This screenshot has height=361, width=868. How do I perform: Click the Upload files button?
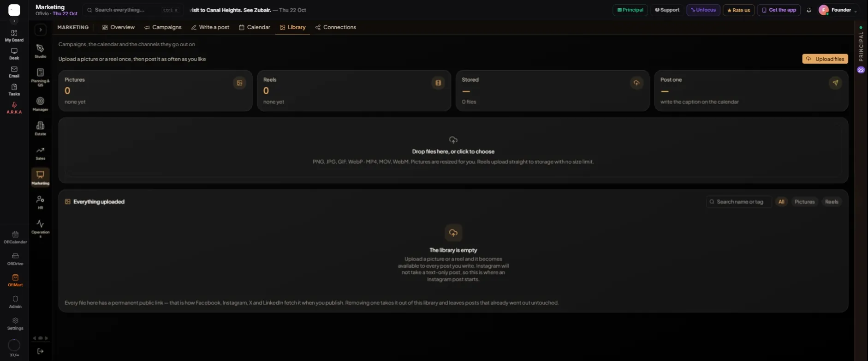(x=825, y=59)
